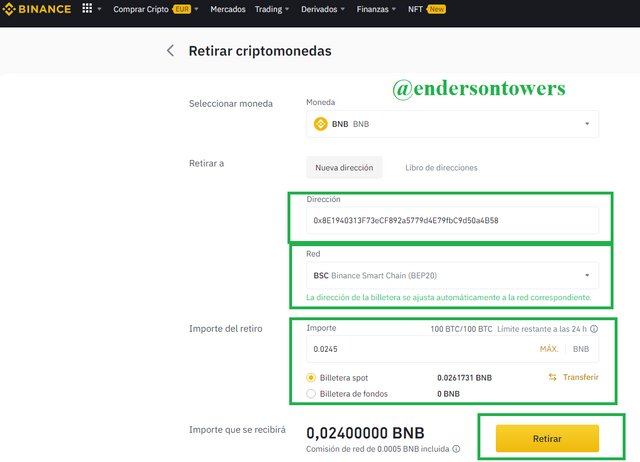
Task: Click the yellow Retirar button
Action: coord(547,438)
